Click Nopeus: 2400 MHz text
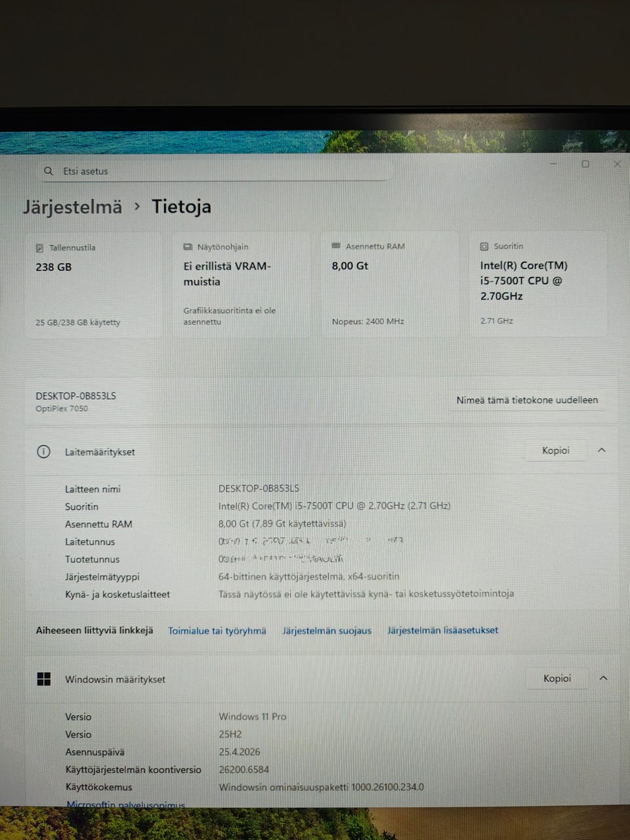630x840 pixels. pos(368,322)
